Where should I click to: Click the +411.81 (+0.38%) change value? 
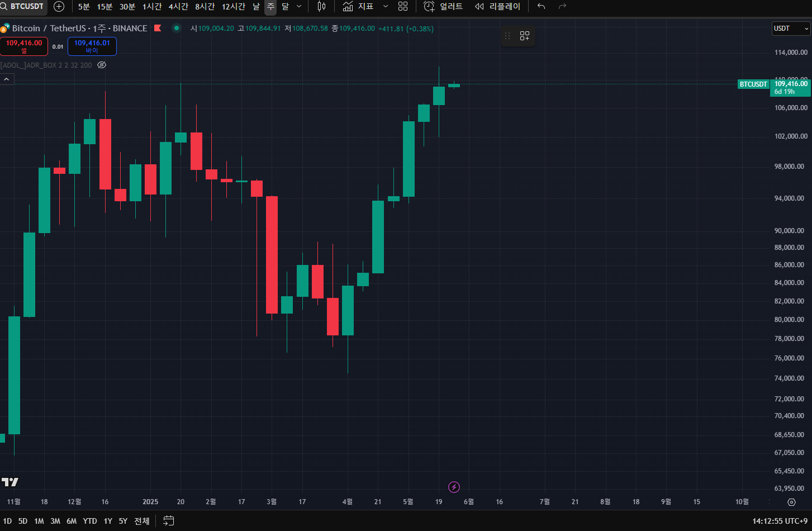[x=406, y=29]
